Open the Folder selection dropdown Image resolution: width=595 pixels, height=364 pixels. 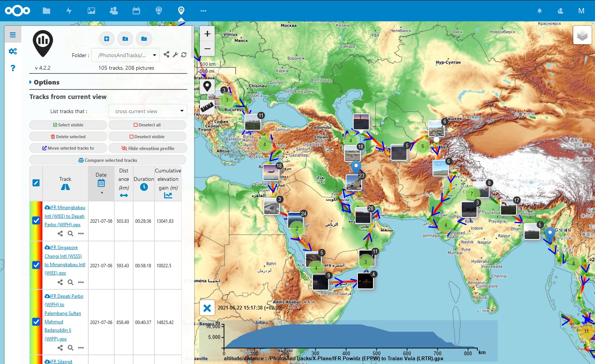click(126, 55)
